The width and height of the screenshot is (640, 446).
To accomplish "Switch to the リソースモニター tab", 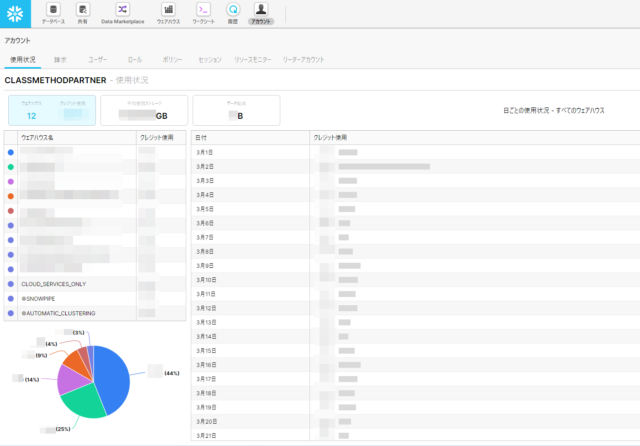I will (253, 60).
